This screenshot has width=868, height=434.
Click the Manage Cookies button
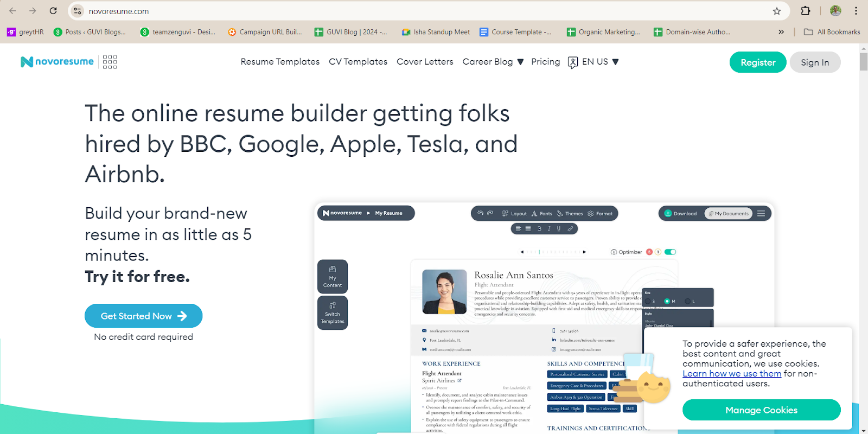pyautogui.click(x=761, y=410)
